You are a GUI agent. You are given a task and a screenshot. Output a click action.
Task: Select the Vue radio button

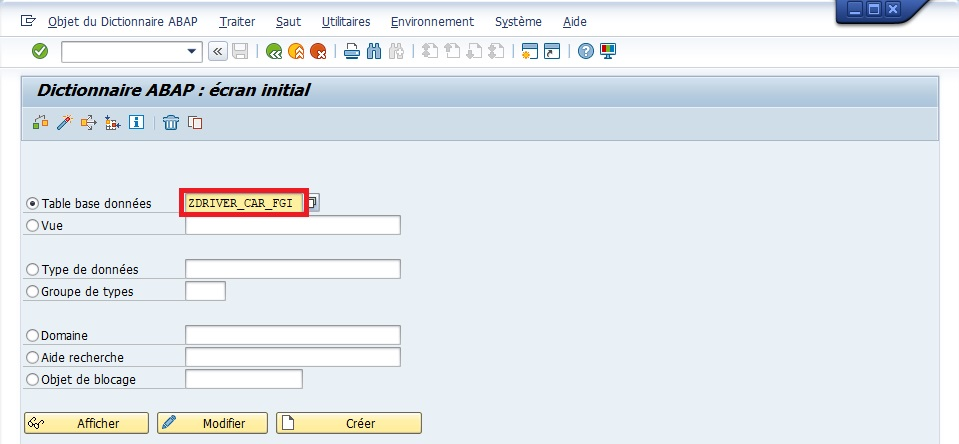33,226
